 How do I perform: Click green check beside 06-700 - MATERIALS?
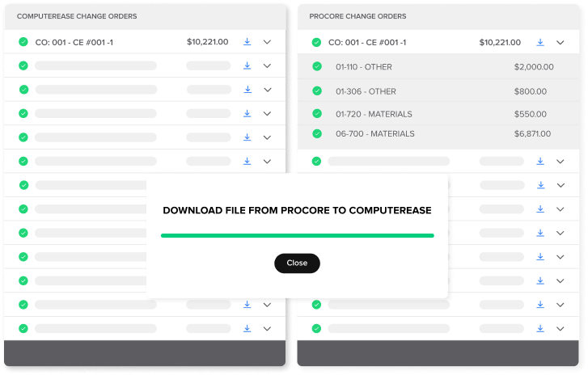[317, 133]
